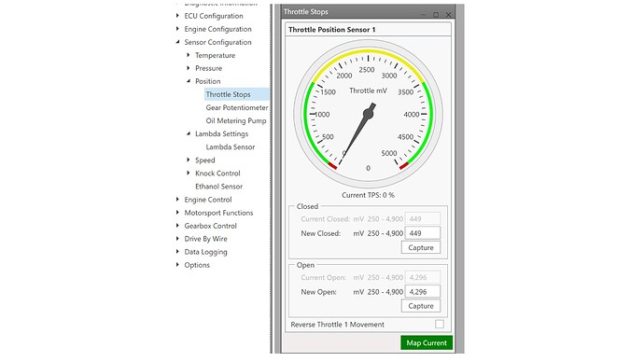Click the New Closed mV input field
Image resolution: width=644 pixels, height=362 pixels.
coord(423,233)
